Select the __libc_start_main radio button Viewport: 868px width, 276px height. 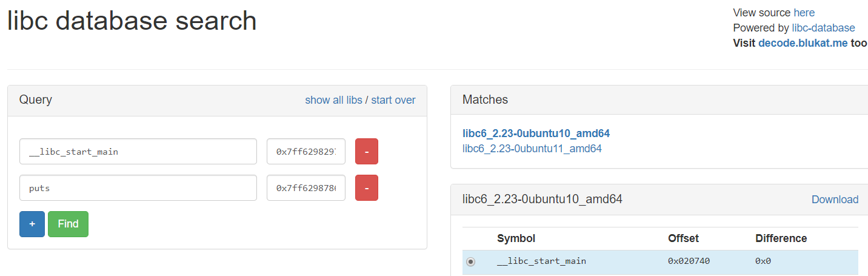pyautogui.click(x=471, y=261)
